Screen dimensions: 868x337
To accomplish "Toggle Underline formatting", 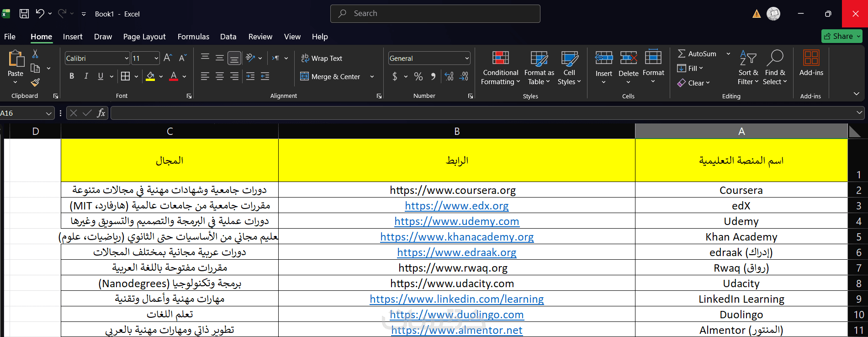I will [x=101, y=76].
